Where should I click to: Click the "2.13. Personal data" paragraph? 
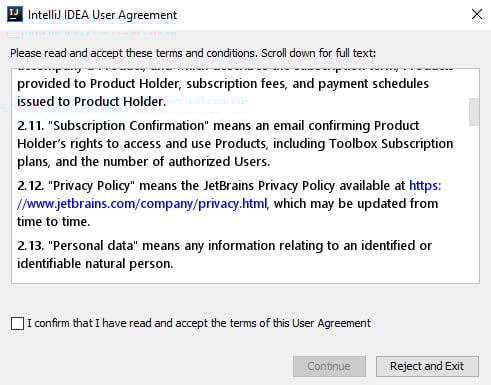224,255
